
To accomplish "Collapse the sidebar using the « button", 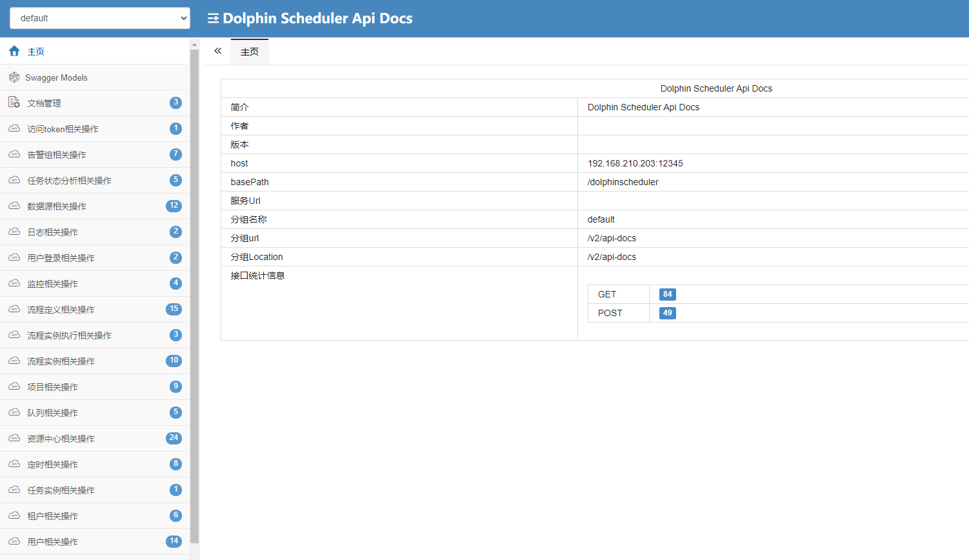I will tap(217, 50).
